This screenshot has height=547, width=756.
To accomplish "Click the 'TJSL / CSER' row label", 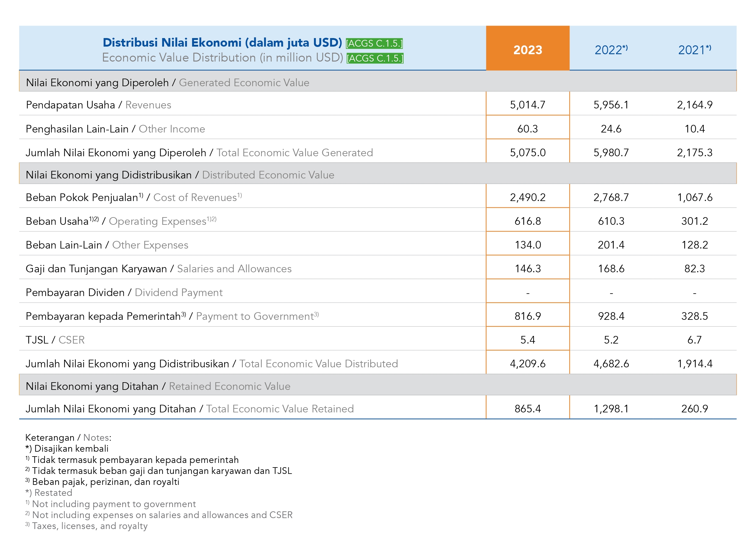I will coord(55,340).
